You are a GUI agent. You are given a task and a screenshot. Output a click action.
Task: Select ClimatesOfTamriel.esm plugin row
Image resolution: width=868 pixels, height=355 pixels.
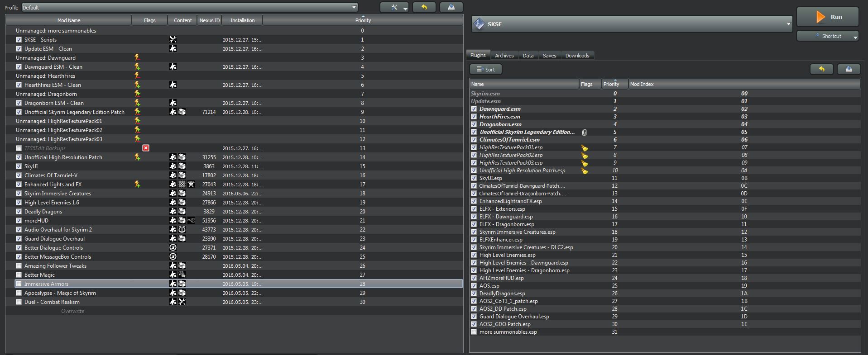pos(665,140)
